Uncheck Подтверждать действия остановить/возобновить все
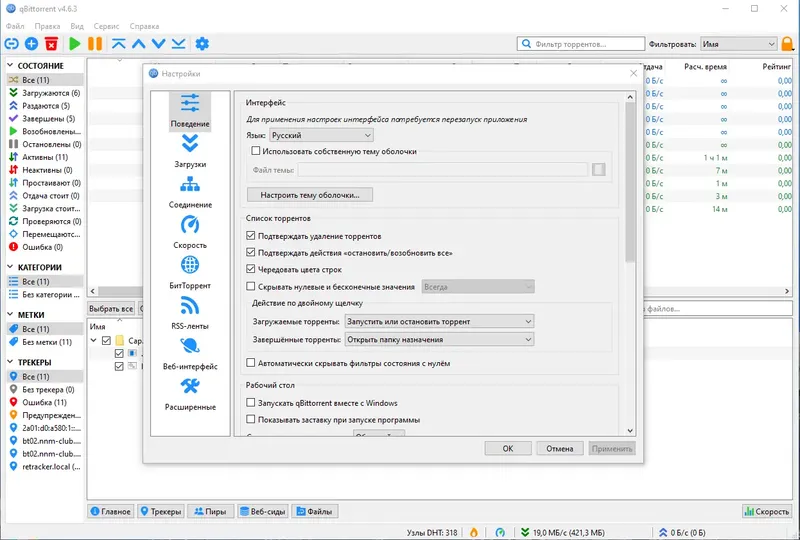The image size is (800, 540). point(251,252)
